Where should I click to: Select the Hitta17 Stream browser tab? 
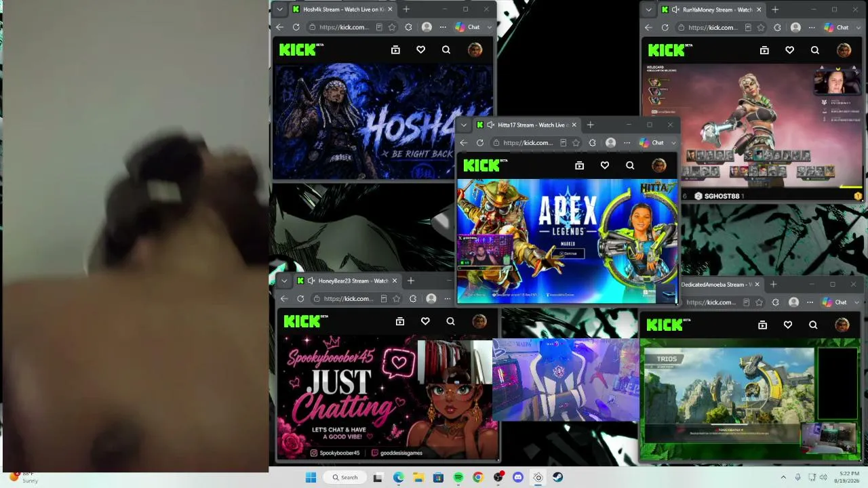[527, 125]
